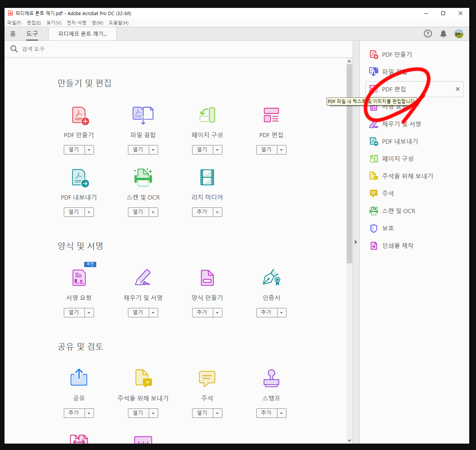This screenshot has width=476, height=450.
Task: Click 열기 button under 스캔 및 OCR
Action: 139,212
